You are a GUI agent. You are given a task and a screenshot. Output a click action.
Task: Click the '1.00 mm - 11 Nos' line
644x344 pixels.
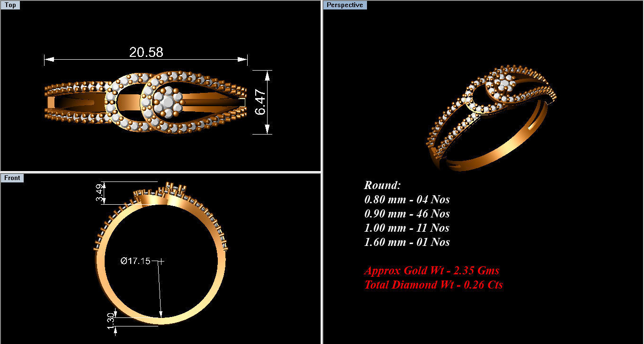pyautogui.click(x=407, y=228)
